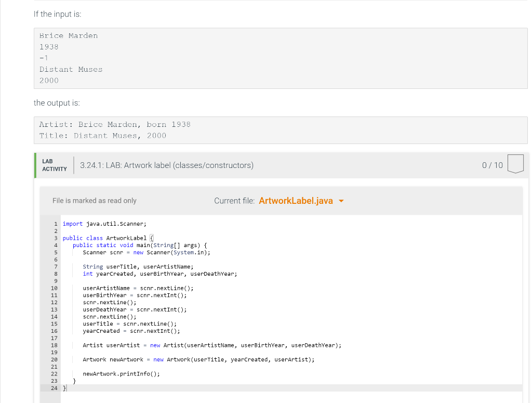Click the 'Current file:' label
Screen dimensions: 532x403
234,200
